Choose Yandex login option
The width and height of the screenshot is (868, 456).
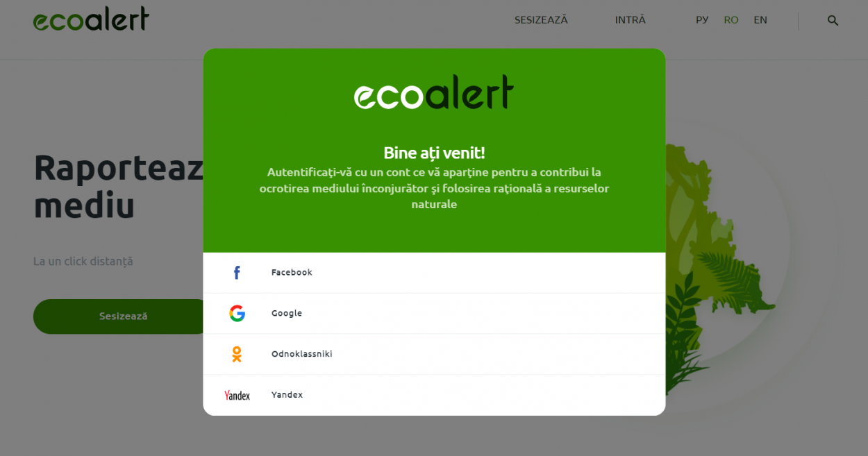pos(434,395)
